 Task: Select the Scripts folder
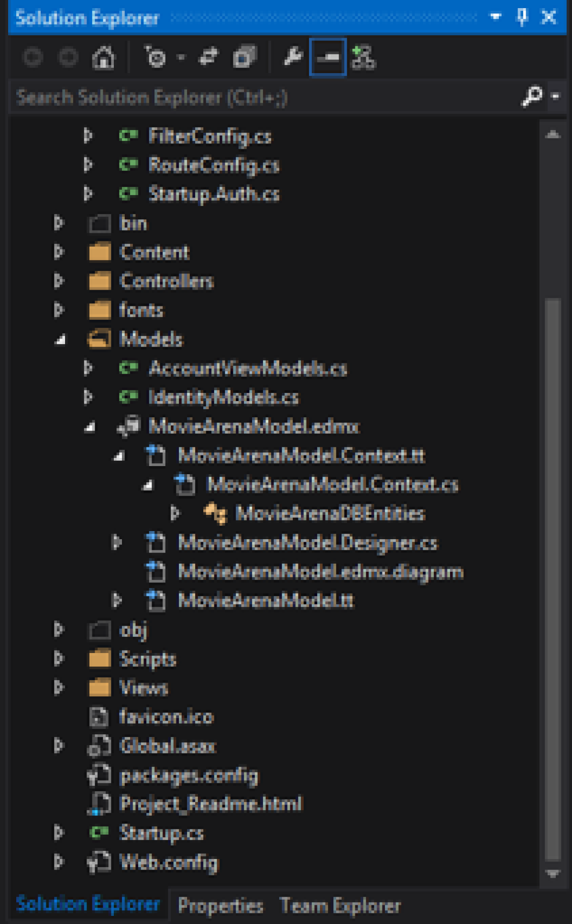[147, 659]
